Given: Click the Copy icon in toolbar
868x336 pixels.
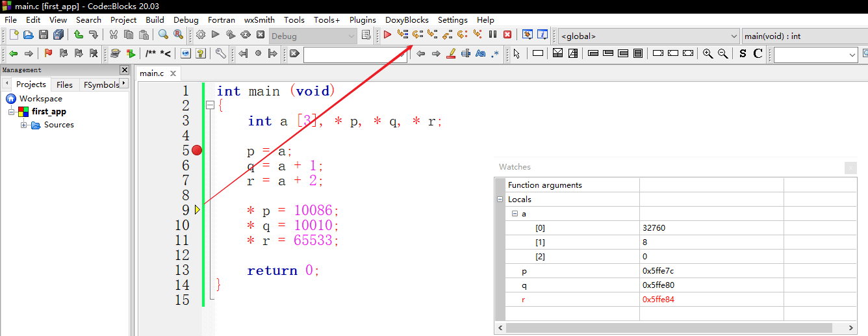Looking at the screenshot, I should 129,34.
